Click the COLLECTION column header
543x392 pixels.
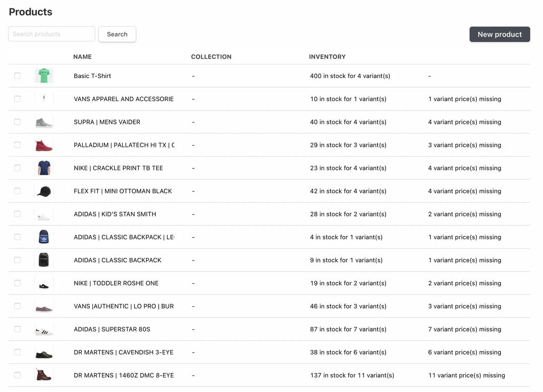coord(211,56)
